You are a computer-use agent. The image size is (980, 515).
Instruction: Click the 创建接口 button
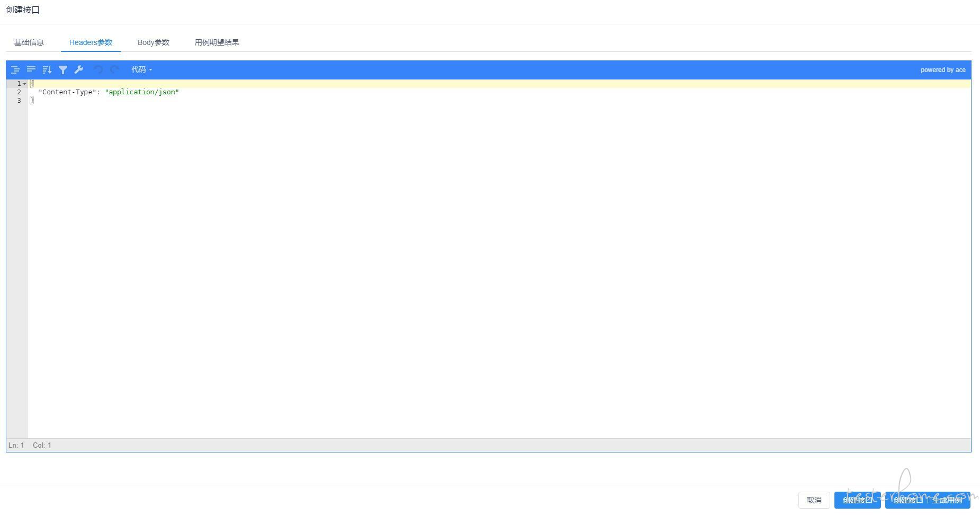pyautogui.click(x=858, y=500)
